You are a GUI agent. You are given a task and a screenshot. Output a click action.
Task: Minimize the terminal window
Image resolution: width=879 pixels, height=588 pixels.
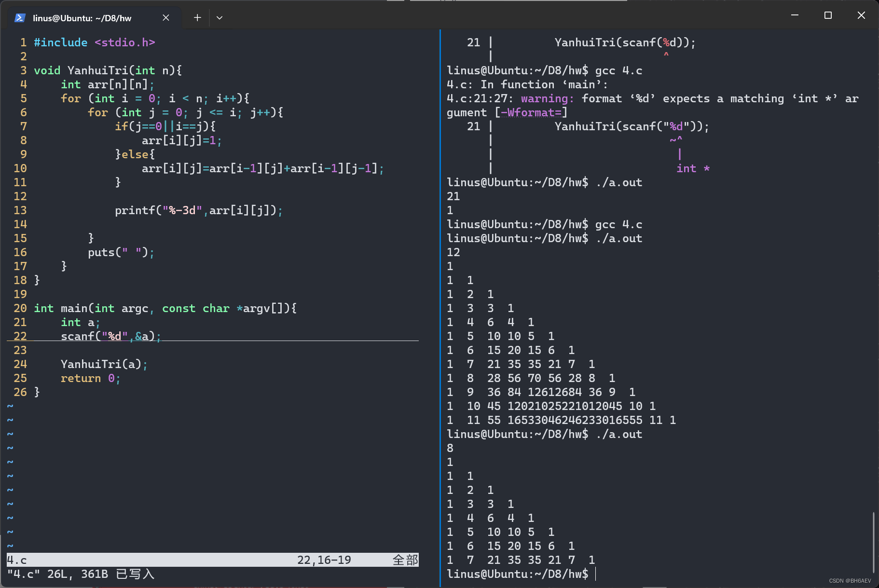click(x=795, y=15)
